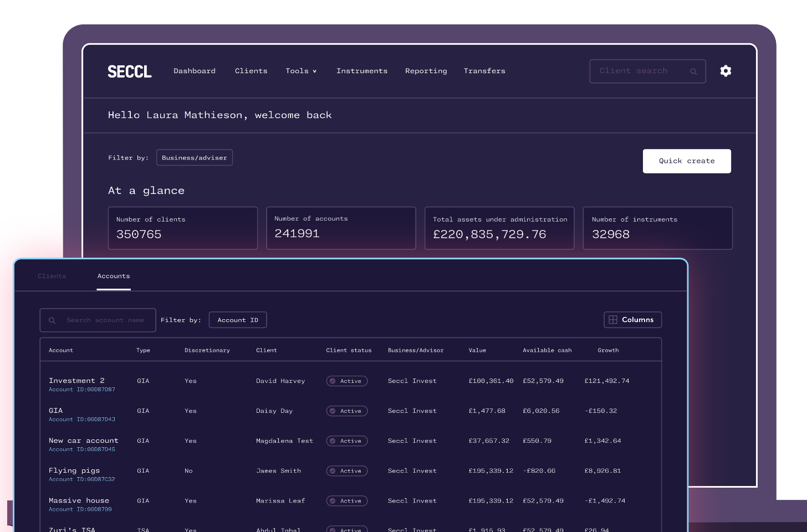The width and height of the screenshot is (807, 532).
Task: Open Instruments in the navigation bar
Action: tap(362, 71)
